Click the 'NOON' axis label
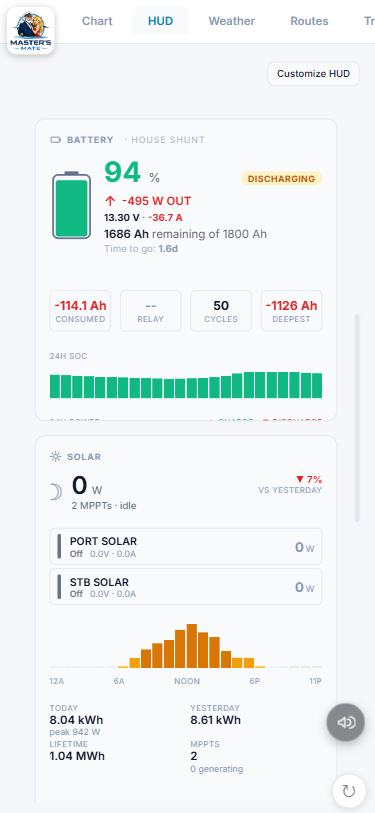This screenshot has width=375, height=813. pyautogui.click(x=187, y=681)
